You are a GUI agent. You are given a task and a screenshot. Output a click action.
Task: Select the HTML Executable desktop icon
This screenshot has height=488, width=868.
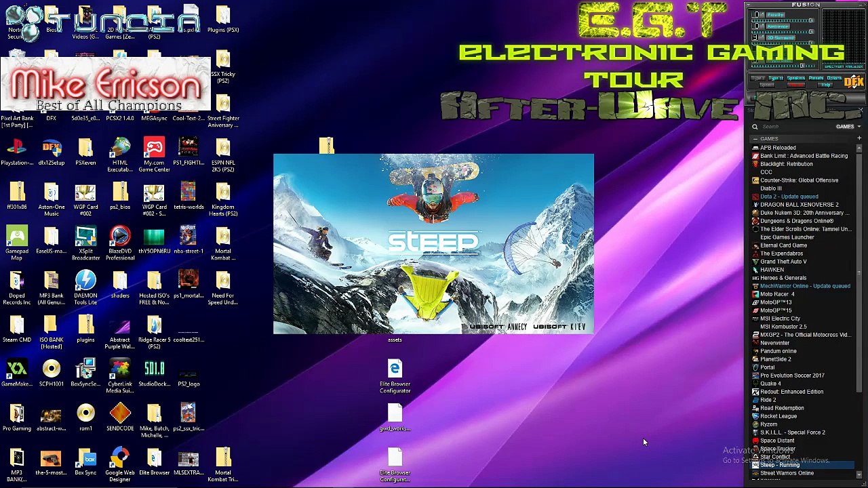120,154
